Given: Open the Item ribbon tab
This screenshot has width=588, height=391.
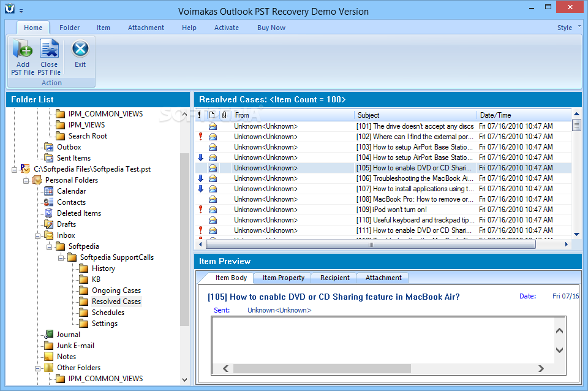Looking at the screenshot, I should (x=103, y=28).
